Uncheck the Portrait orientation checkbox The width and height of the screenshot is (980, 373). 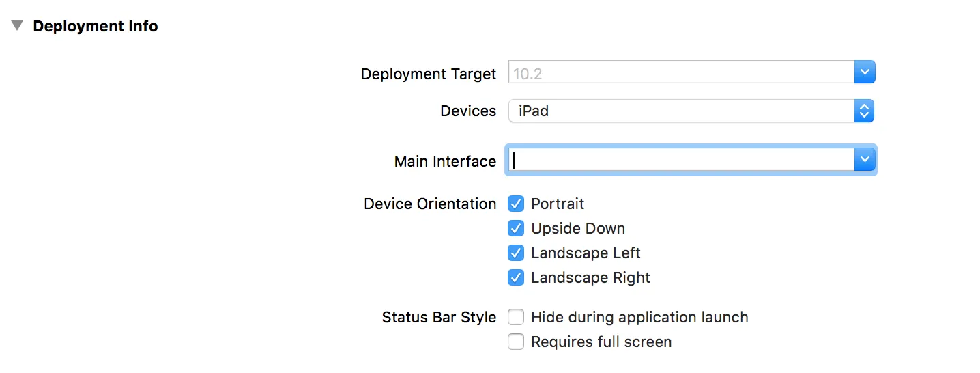[x=516, y=204]
